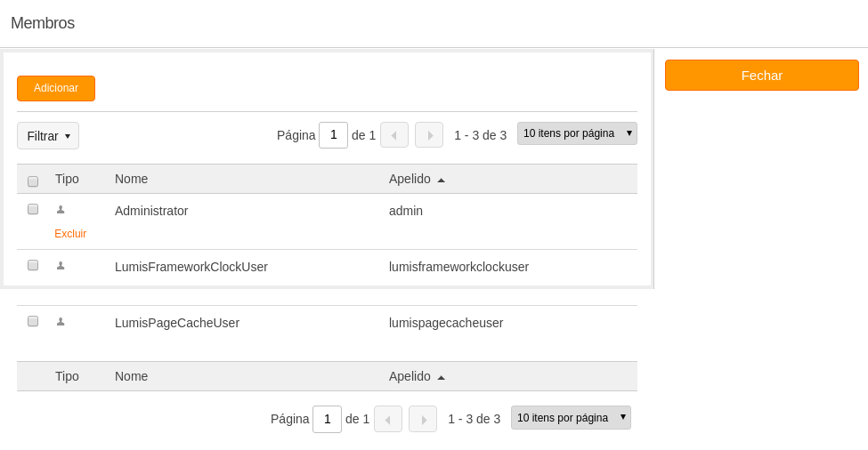This screenshot has height=450, width=868.
Task: Click the user icon beside LumisFrameworkClockUser
Action: (61, 266)
